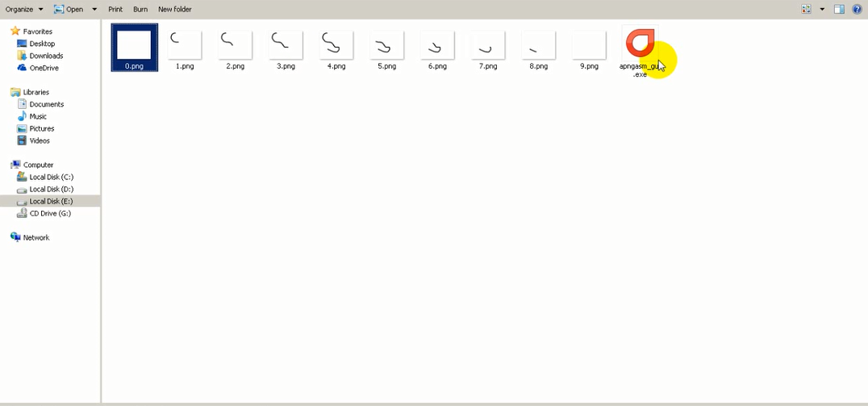Toggle the preview pane icon
This screenshot has width=868, height=406.
(x=839, y=10)
